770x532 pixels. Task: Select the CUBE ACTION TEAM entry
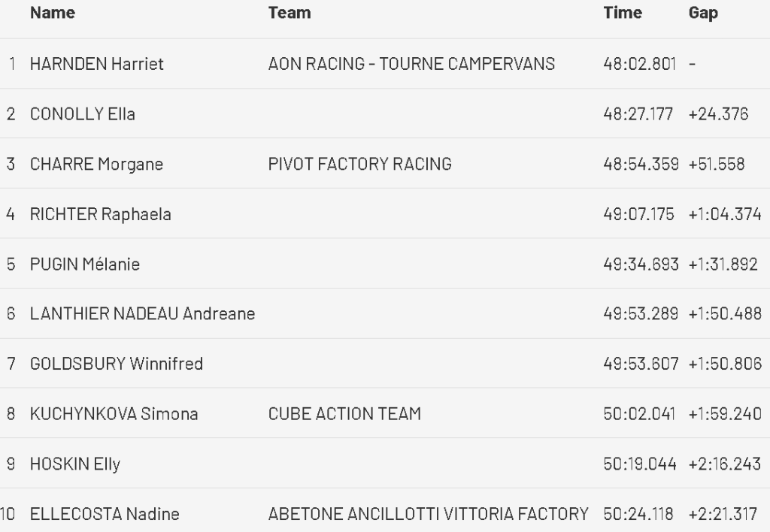coord(344,414)
